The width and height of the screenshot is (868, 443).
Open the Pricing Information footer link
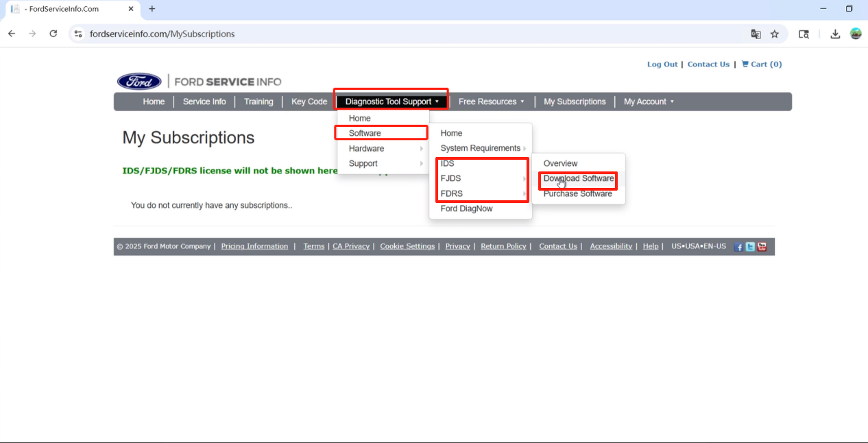pos(254,246)
